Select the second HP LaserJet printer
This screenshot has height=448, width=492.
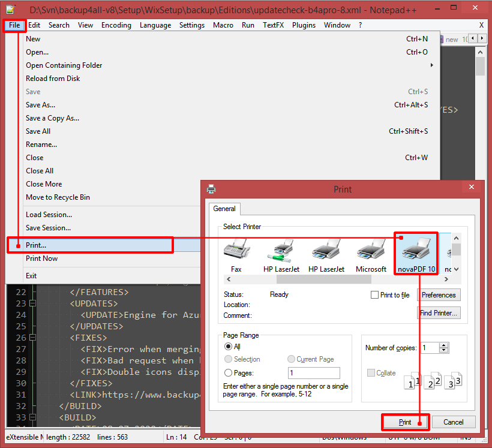click(326, 255)
